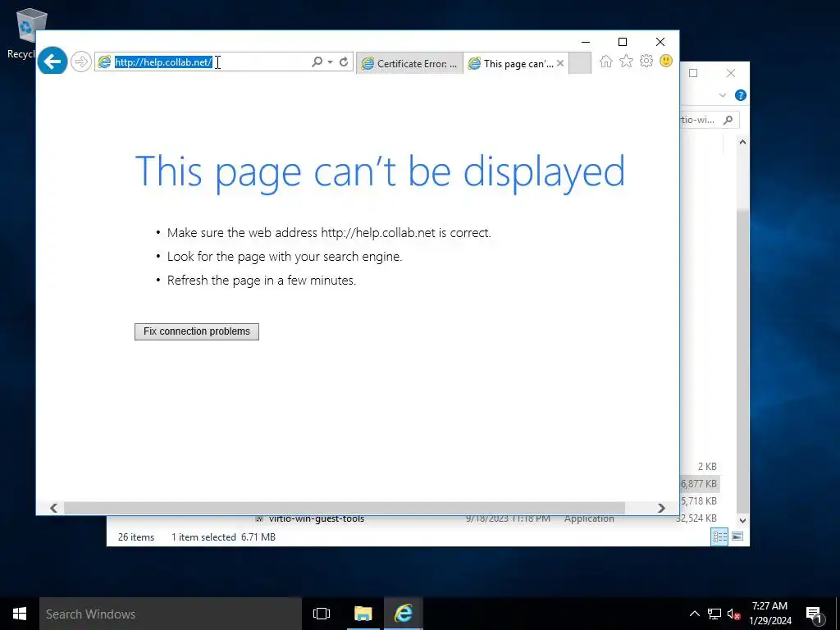The height and width of the screenshot is (630, 840).
Task: Click the muted volume tray icon
Action: tap(734, 614)
